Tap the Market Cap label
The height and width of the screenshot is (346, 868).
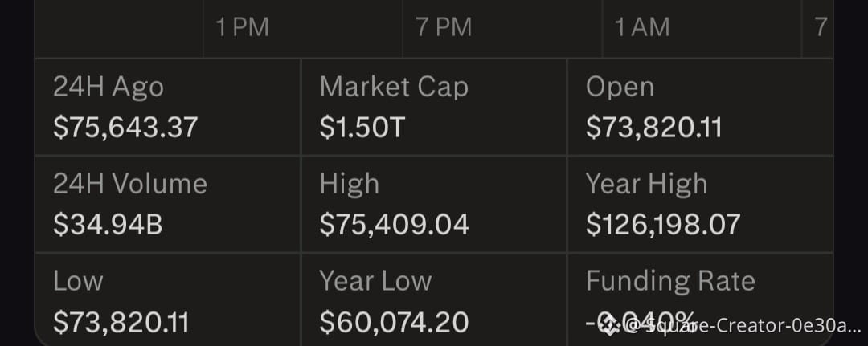click(394, 87)
